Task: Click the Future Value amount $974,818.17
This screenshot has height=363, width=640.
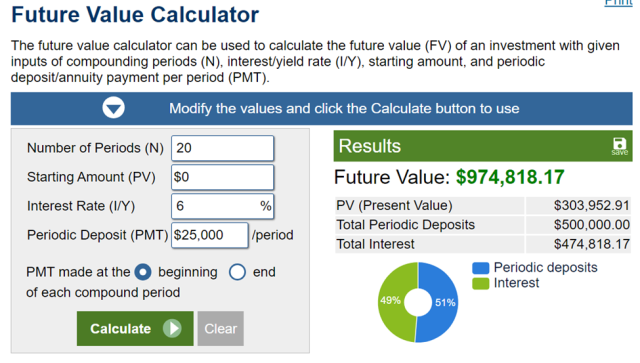Action: tap(510, 177)
